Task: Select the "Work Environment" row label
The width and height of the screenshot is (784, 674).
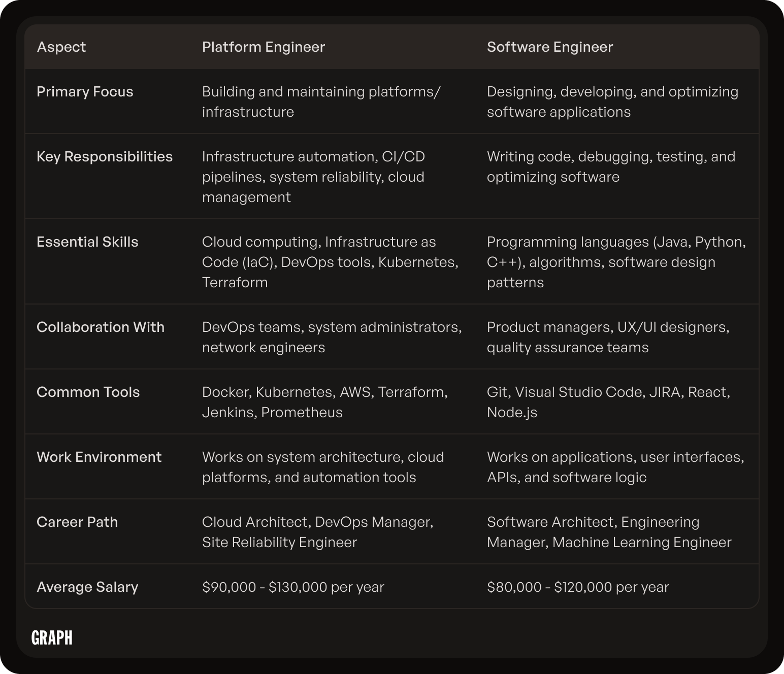Action: click(x=99, y=457)
